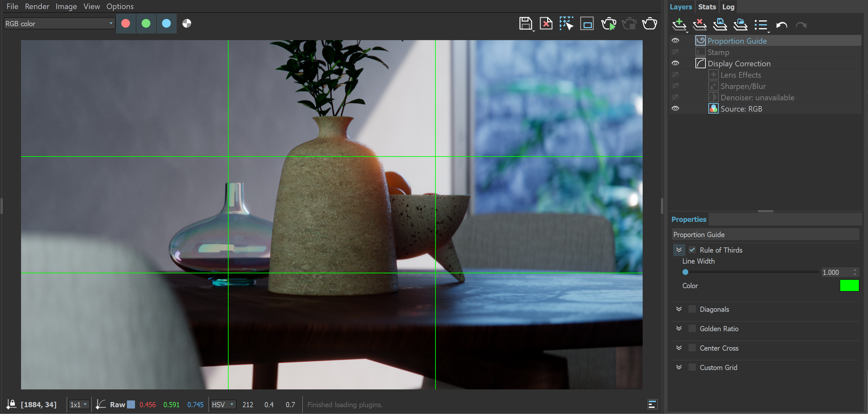The image size is (868, 414).
Task: Click the abort rendering teapot icon
Action: 629,24
